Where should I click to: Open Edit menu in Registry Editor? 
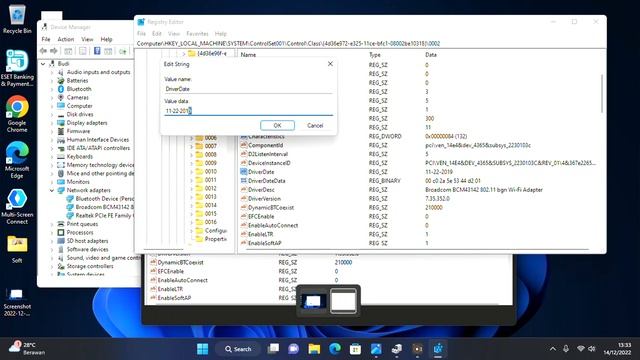[157, 33]
